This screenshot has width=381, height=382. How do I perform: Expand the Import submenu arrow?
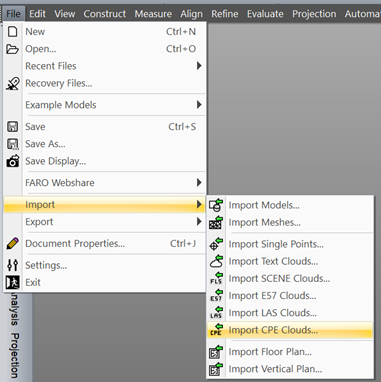[x=199, y=204]
